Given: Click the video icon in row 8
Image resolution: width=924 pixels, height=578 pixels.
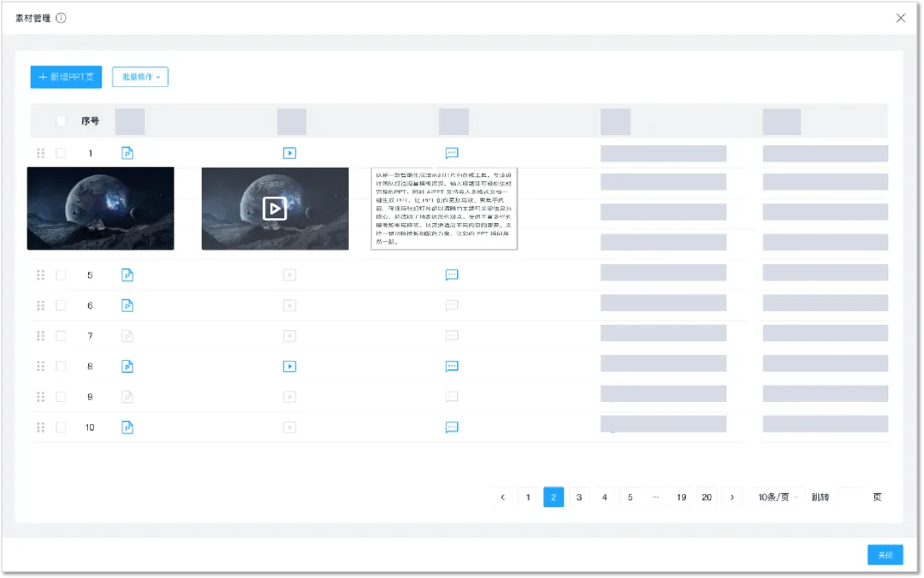Looking at the screenshot, I should click(x=289, y=367).
